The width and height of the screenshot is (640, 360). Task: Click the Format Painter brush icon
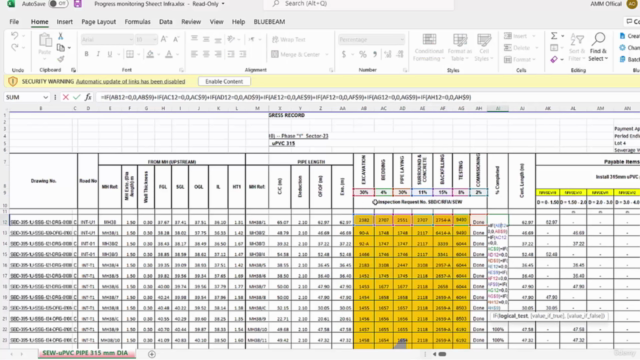point(61,59)
